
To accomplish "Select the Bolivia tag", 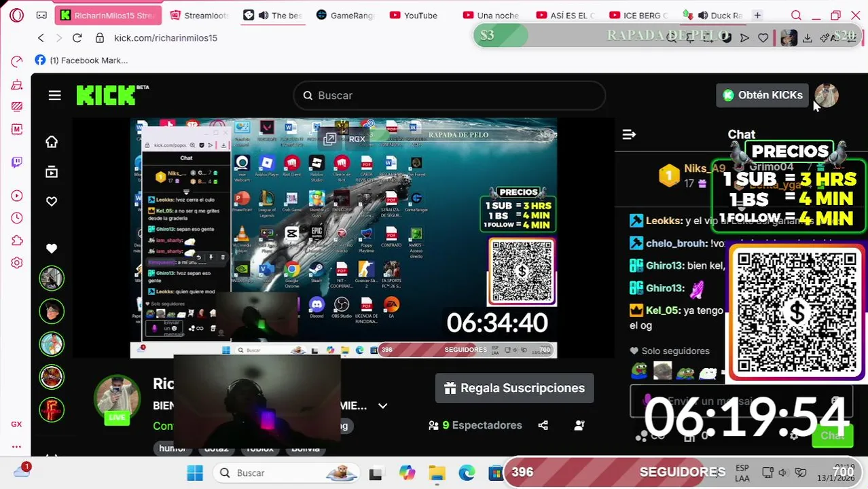I will click(x=306, y=448).
